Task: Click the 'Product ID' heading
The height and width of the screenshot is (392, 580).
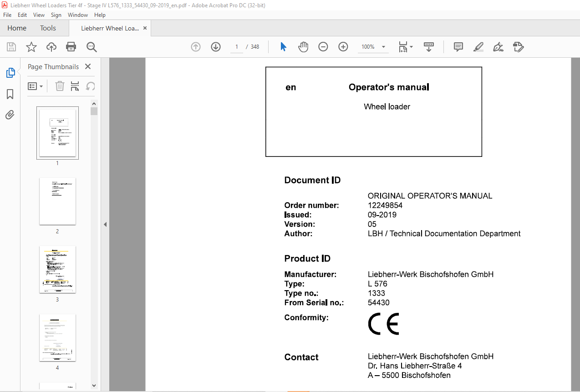Action: 307,259
